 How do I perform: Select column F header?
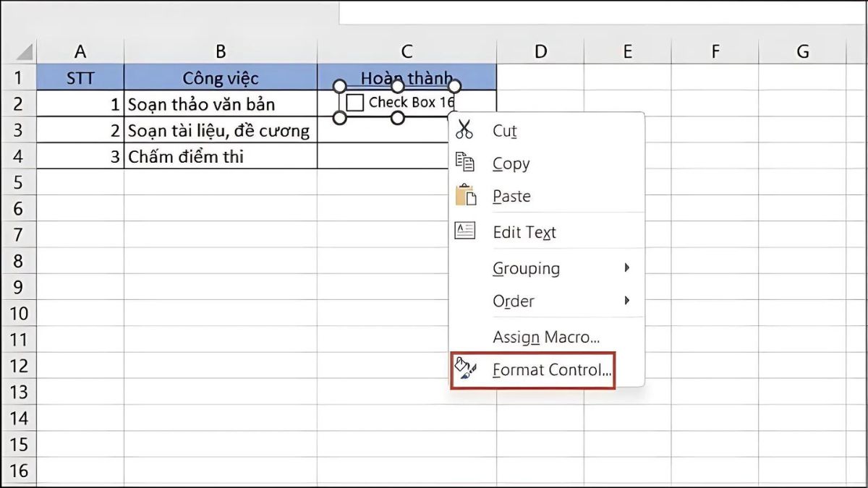pyautogui.click(x=715, y=51)
